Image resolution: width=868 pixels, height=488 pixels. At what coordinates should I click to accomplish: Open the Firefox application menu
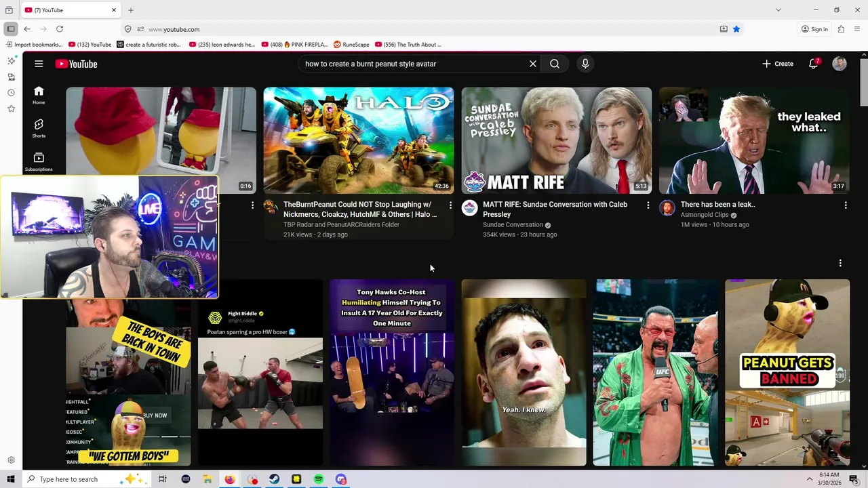(x=857, y=29)
